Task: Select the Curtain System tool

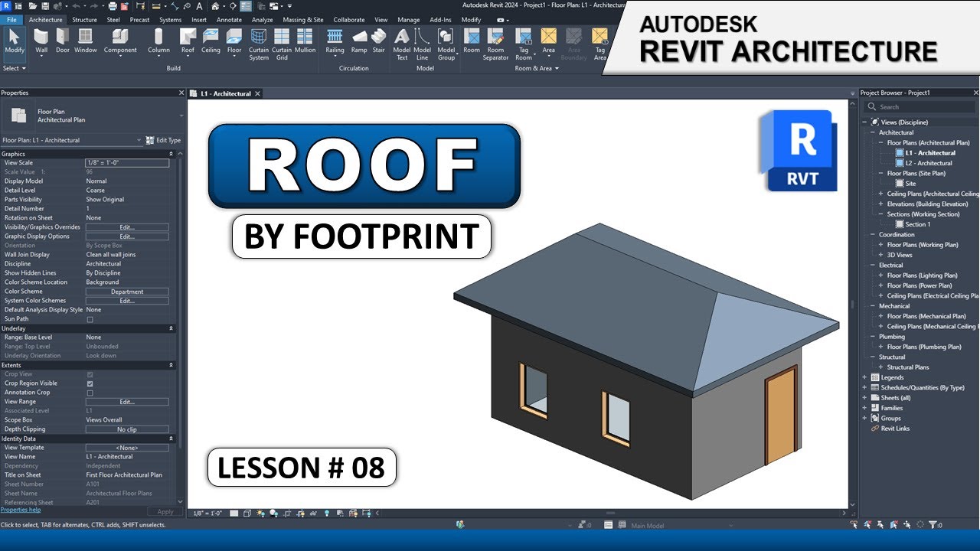Action: click(x=259, y=44)
